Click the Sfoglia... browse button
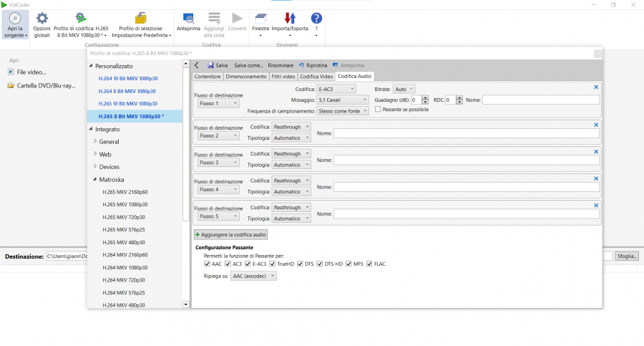The height and width of the screenshot is (346, 644). click(627, 256)
